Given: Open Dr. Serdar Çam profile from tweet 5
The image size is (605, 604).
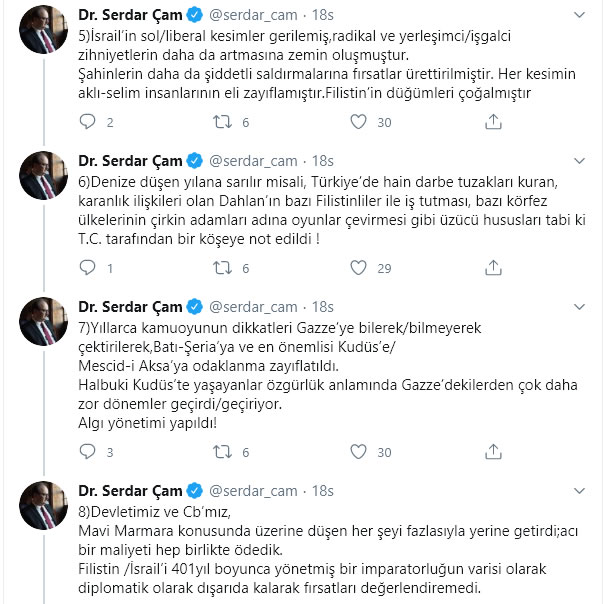Looking at the screenshot, I should pyautogui.click(x=130, y=15).
